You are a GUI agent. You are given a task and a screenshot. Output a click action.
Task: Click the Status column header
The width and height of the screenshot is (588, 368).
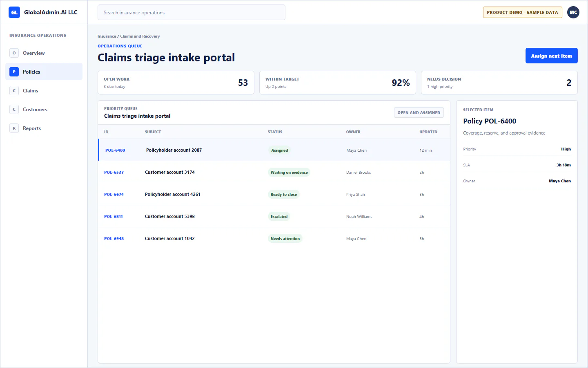coord(275,132)
